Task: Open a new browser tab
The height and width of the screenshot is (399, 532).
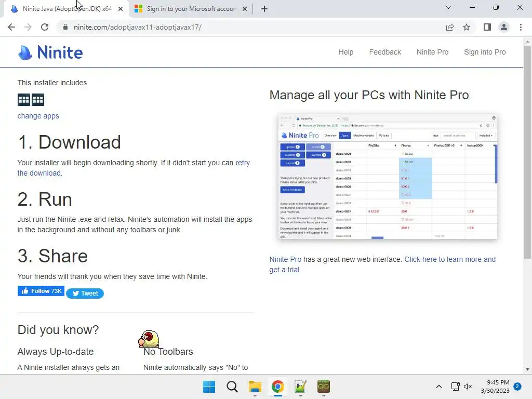Action: click(x=264, y=9)
